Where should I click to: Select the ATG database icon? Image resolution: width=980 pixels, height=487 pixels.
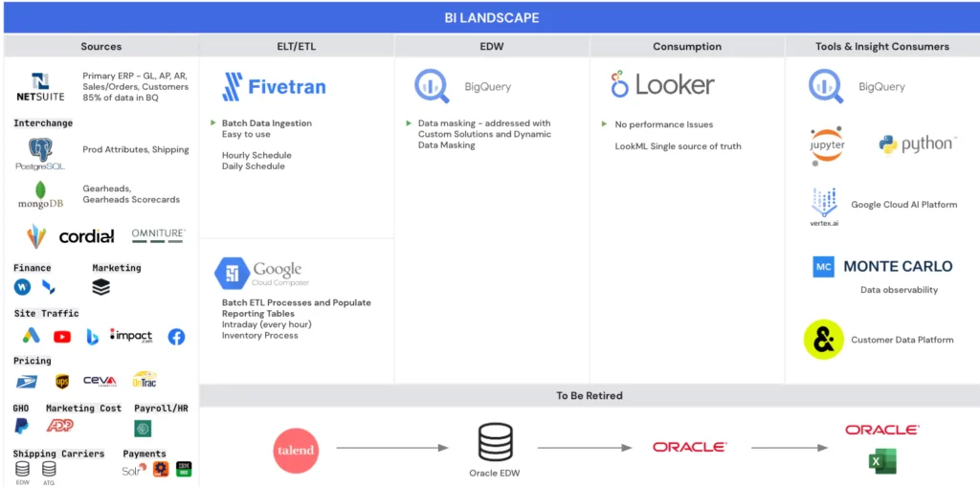click(x=49, y=472)
